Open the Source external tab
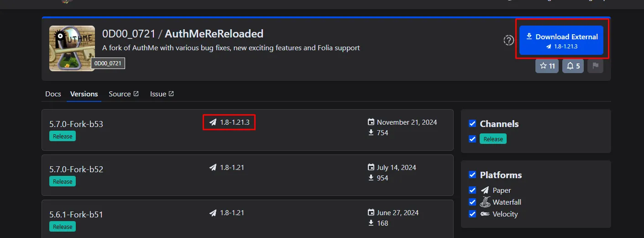This screenshot has width=644, height=238. coord(123,94)
